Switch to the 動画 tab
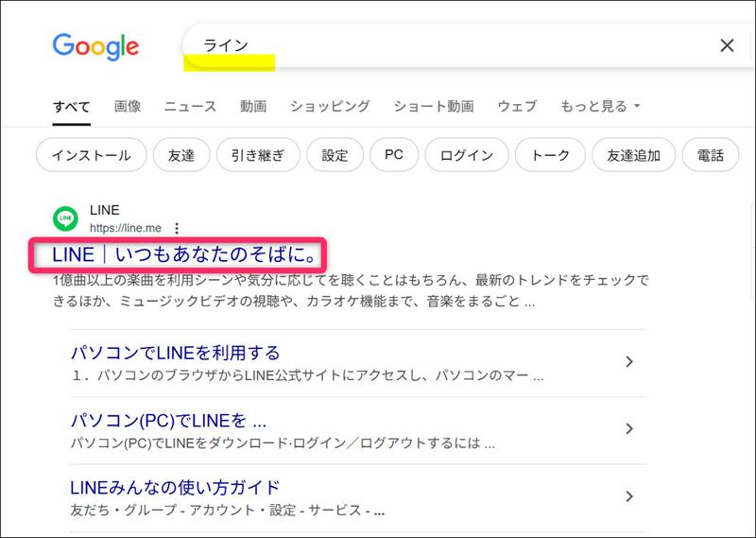 (x=253, y=106)
